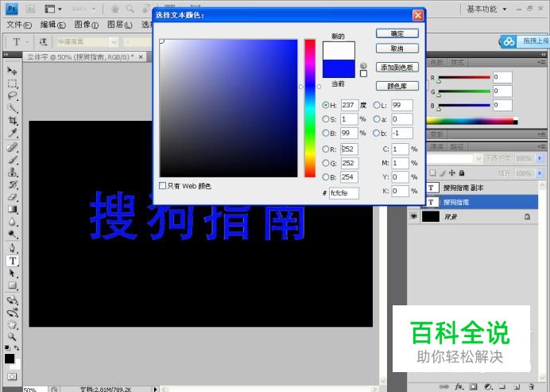
Task: Toggle visibility of the 背景 layer
Action: 414,216
